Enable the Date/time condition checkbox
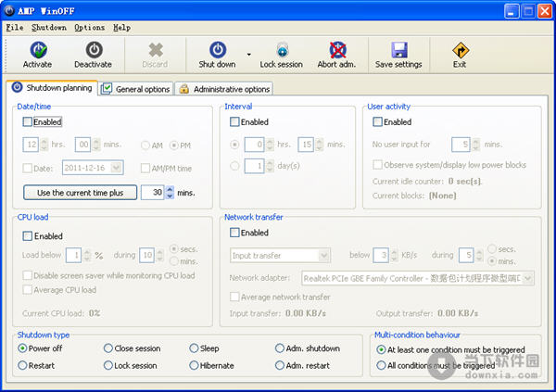 [x=28, y=121]
